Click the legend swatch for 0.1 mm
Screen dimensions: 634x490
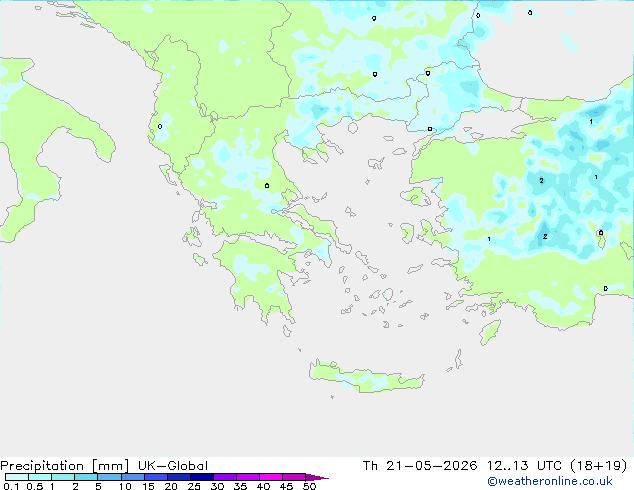click(x=17, y=477)
